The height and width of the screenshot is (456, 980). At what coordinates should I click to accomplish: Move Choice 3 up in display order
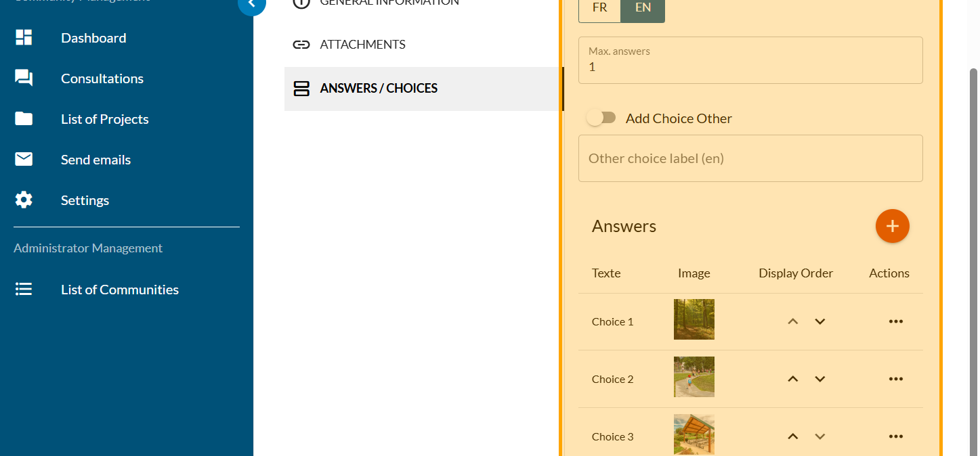click(793, 436)
